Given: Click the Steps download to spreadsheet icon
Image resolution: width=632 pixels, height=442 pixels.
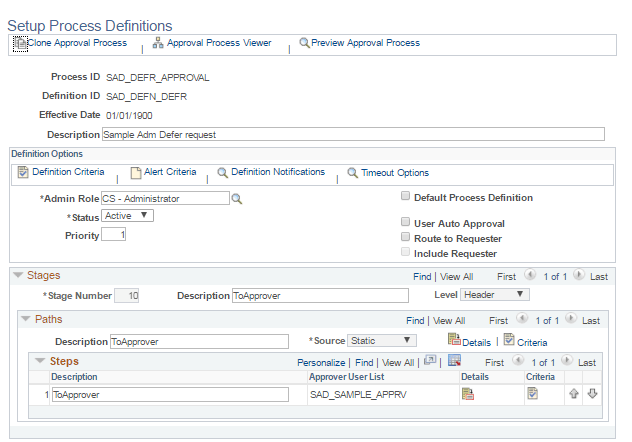Looking at the screenshot, I should click(x=454, y=360).
